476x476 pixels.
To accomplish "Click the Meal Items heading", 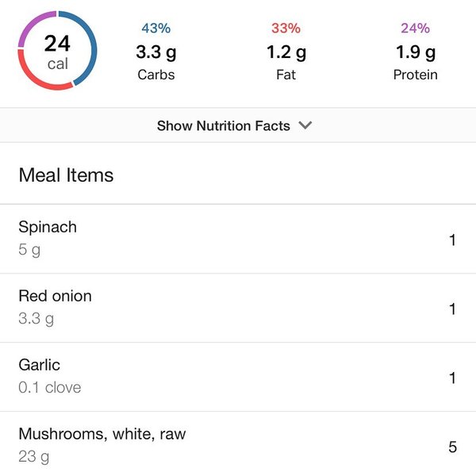I will 66,175.
